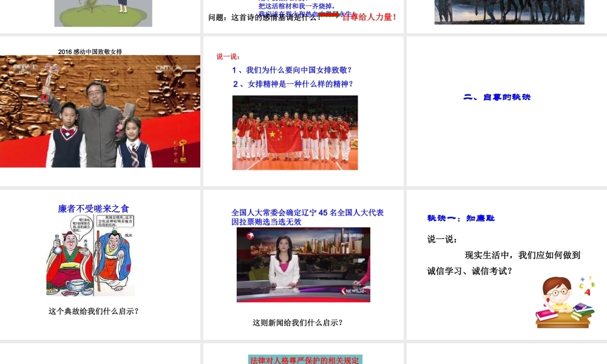
Task: Click the news anchor broadcast image
Action: (303, 265)
